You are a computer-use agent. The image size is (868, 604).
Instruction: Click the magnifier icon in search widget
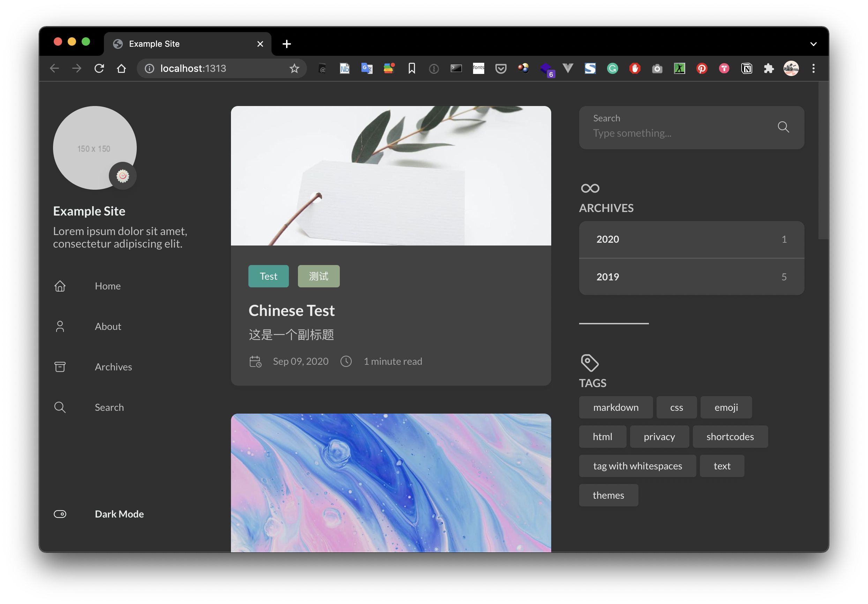point(783,127)
